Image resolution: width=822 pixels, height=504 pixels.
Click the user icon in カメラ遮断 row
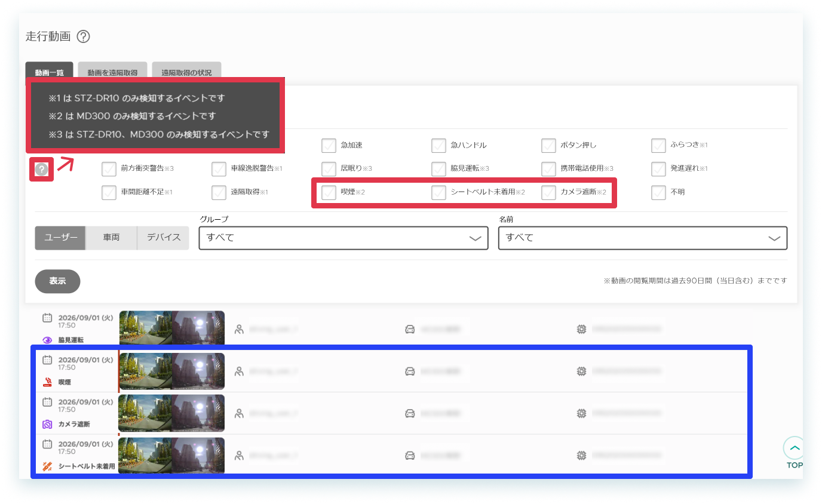click(x=240, y=413)
